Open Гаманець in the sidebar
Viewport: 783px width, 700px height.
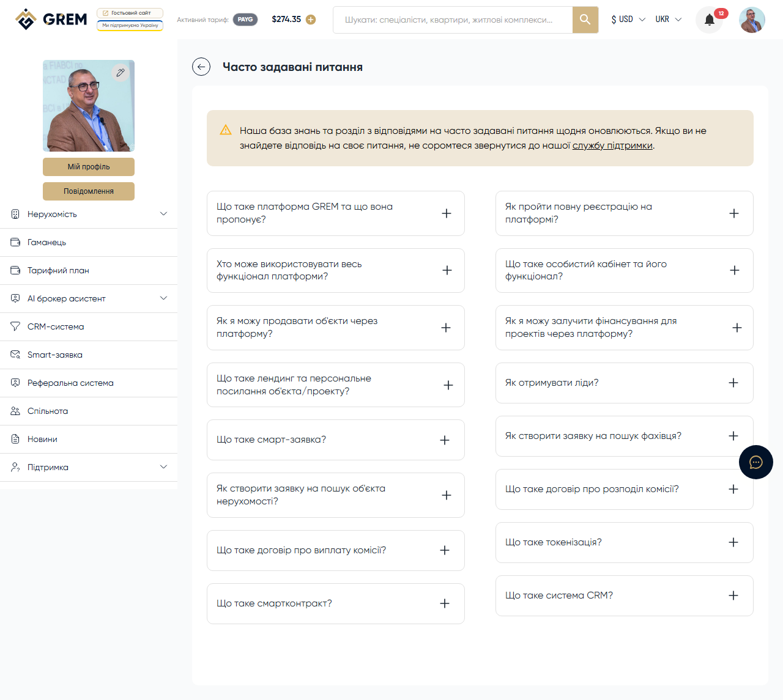[x=46, y=242]
